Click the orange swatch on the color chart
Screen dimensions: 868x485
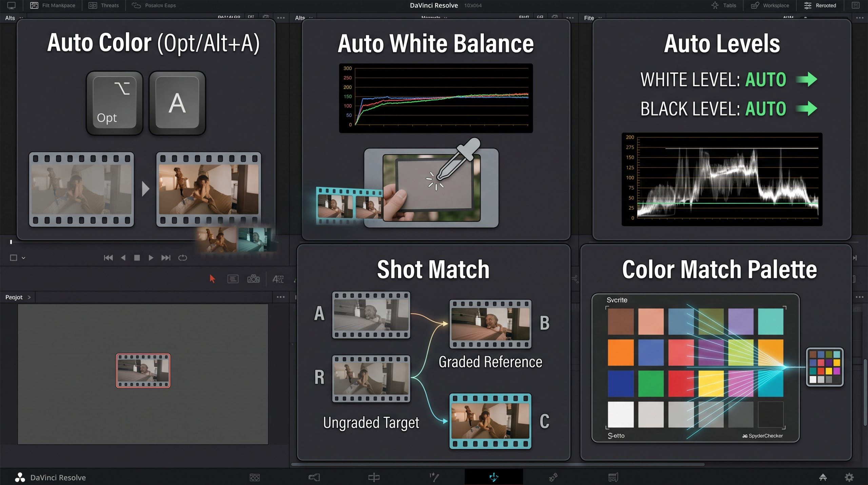point(621,353)
